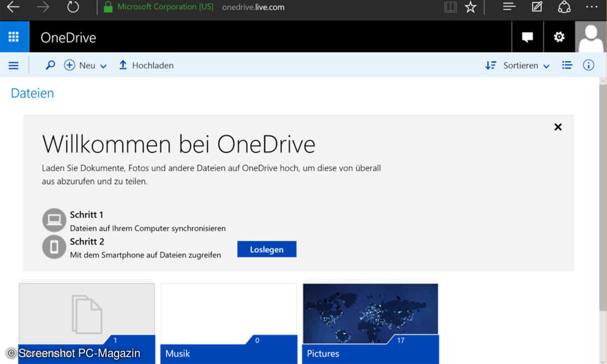Open the Neu dropdown menu
This screenshot has height=364, width=607.
(85, 65)
